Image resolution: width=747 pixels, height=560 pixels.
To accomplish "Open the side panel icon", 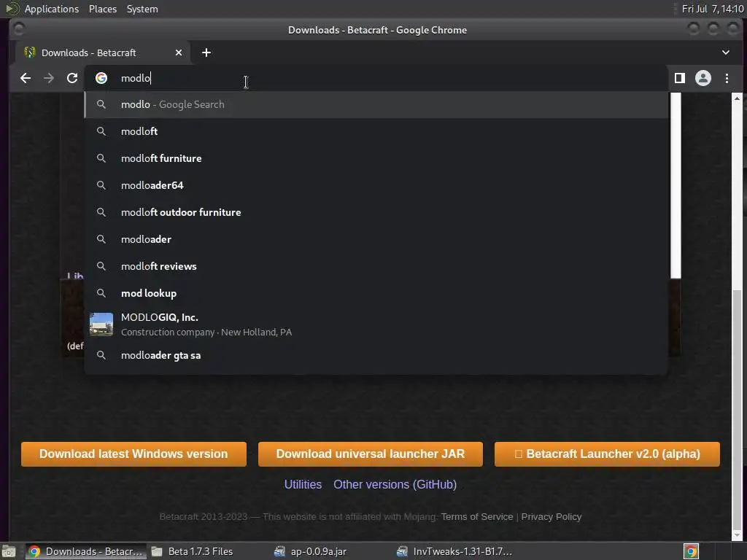I will (680, 78).
